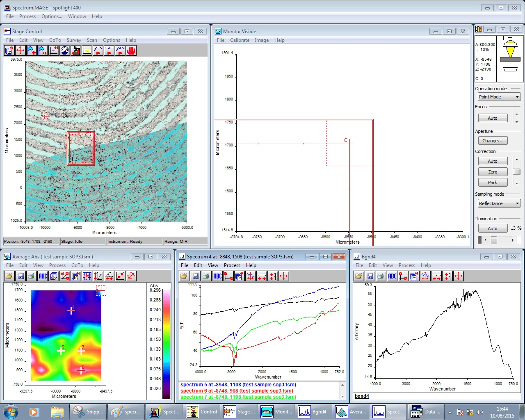The height and width of the screenshot is (420, 525).
Task: Open the Calibrate menu in Monitor Visible
Action: (x=240, y=40)
